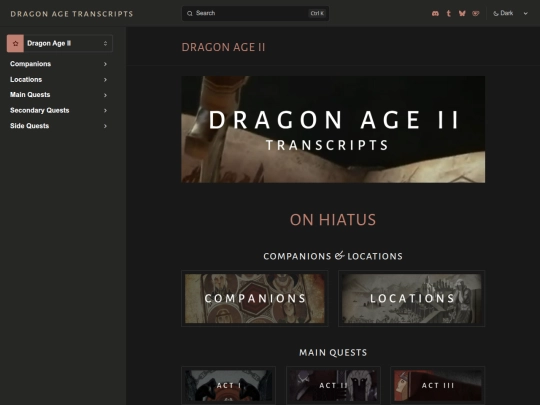Click the magnifier icon in search bar
Image resolution: width=540 pixels, height=405 pixels.
(x=190, y=13)
